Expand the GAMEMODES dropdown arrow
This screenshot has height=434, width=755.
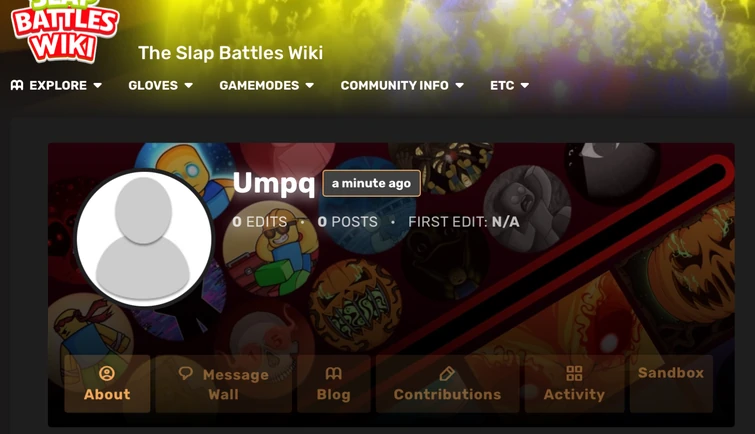[x=310, y=85]
